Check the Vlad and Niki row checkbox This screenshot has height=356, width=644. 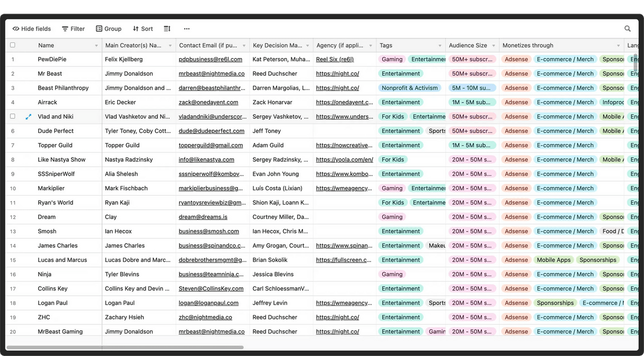point(13,117)
